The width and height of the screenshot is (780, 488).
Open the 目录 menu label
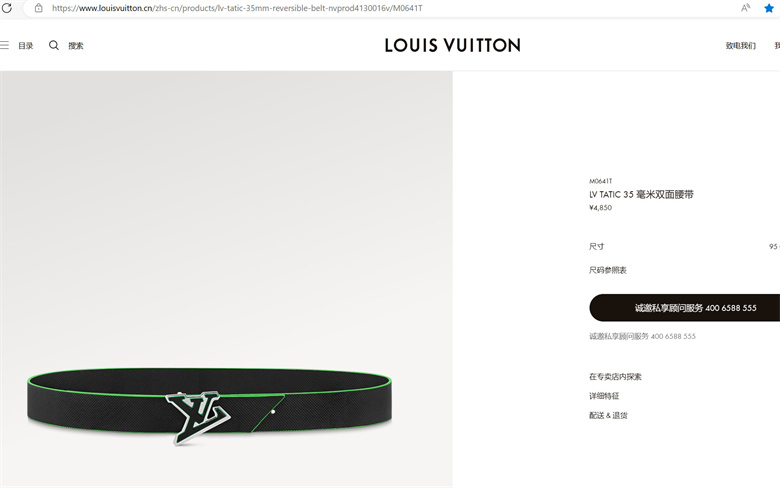[x=26, y=46]
